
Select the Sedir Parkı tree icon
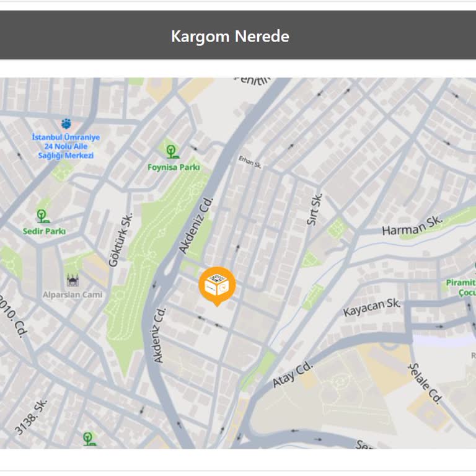[43, 216]
